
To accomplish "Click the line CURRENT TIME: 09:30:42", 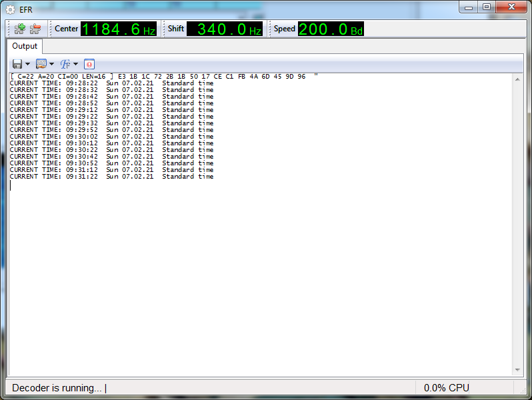I will [x=111, y=157].
